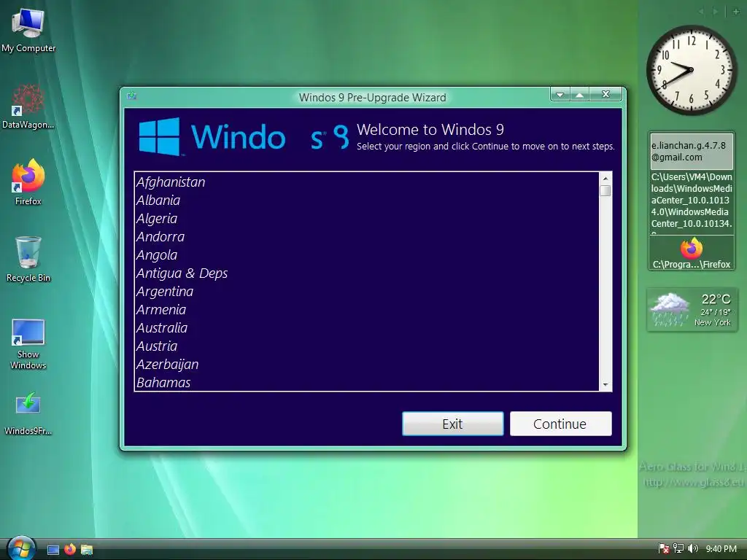The image size is (747, 560).
Task: Click the wizard minimize down-arrow button
Action: pyautogui.click(x=560, y=94)
